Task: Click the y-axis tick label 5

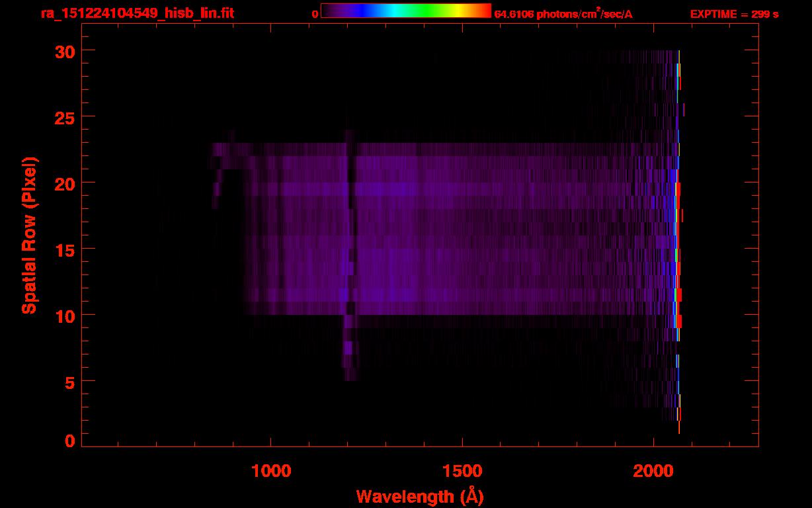Action: click(69, 382)
